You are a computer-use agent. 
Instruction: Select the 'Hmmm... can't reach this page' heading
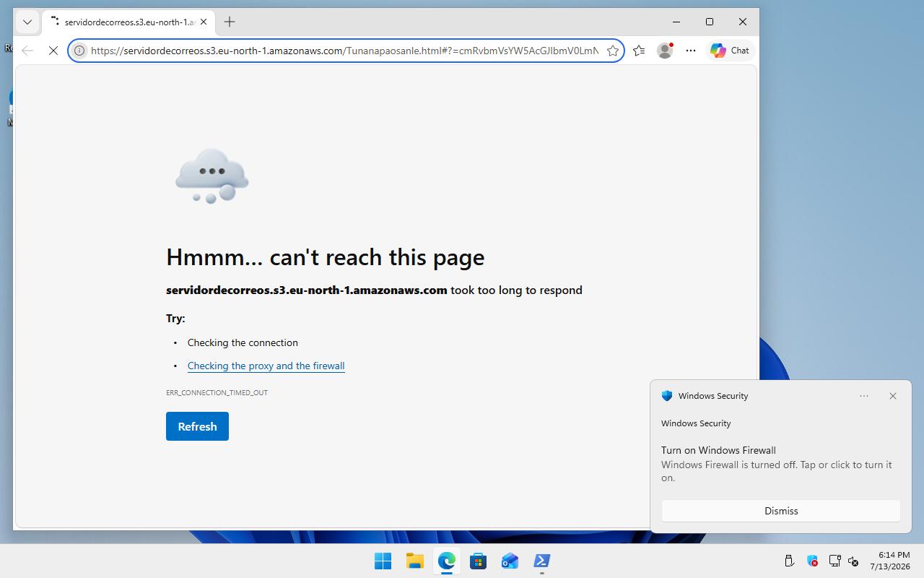[326, 257]
